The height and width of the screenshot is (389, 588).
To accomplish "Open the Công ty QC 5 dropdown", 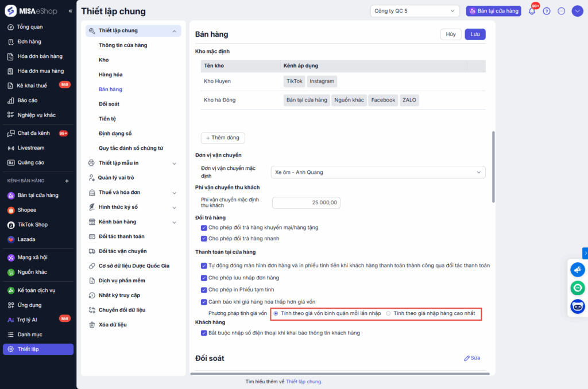I will pyautogui.click(x=415, y=11).
